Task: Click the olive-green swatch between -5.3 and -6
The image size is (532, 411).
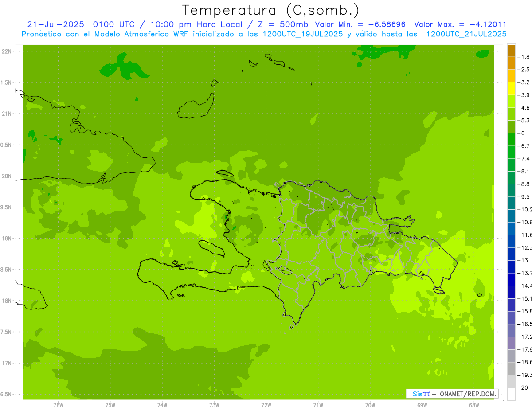Action: 511,127
